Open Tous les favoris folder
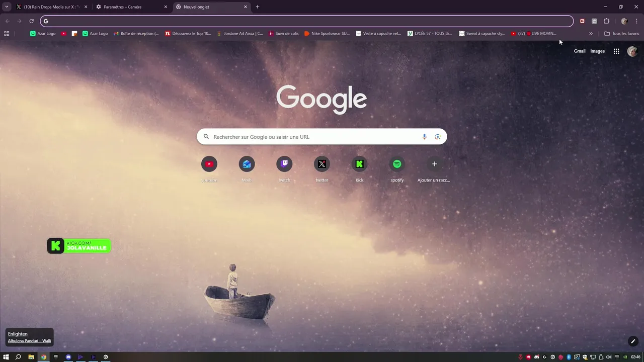 pos(621,34)
